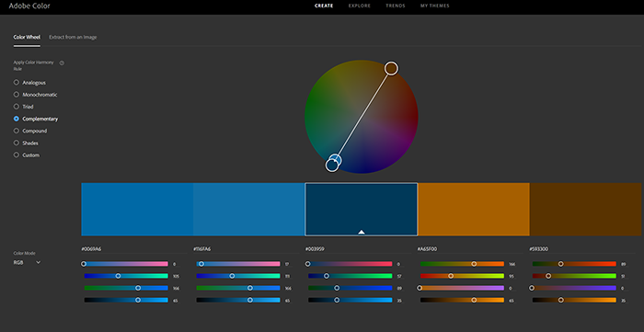The width and height of the screenshot is (644, 332).
Task: Click the #A65F00 slider showing 166
Action: tap(462, 264)
